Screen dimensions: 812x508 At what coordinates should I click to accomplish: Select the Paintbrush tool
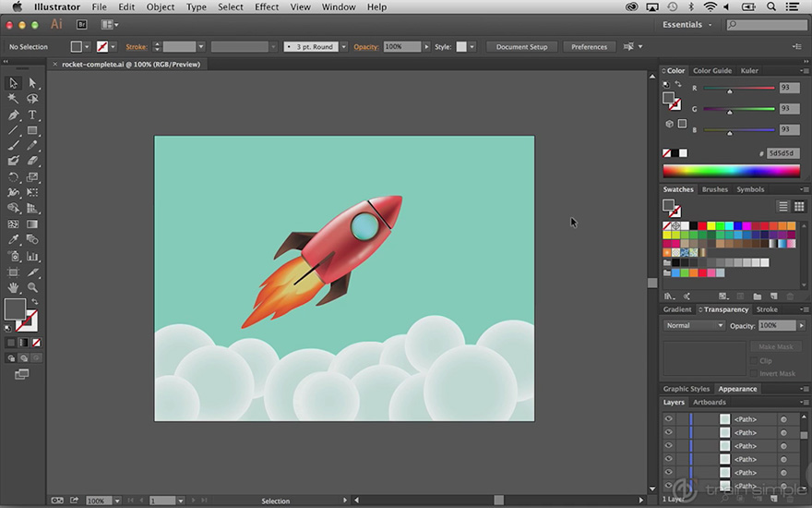(13, 146)
